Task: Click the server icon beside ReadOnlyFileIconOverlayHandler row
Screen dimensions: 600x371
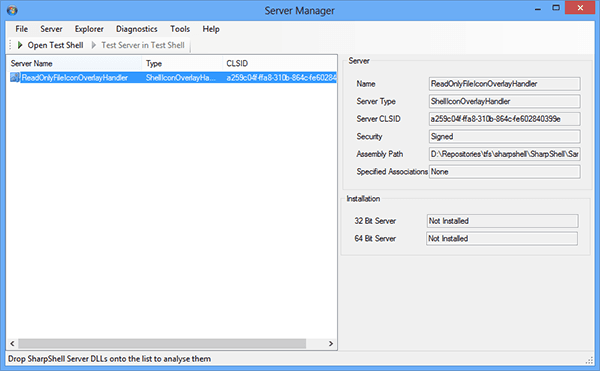Action: 15,77
